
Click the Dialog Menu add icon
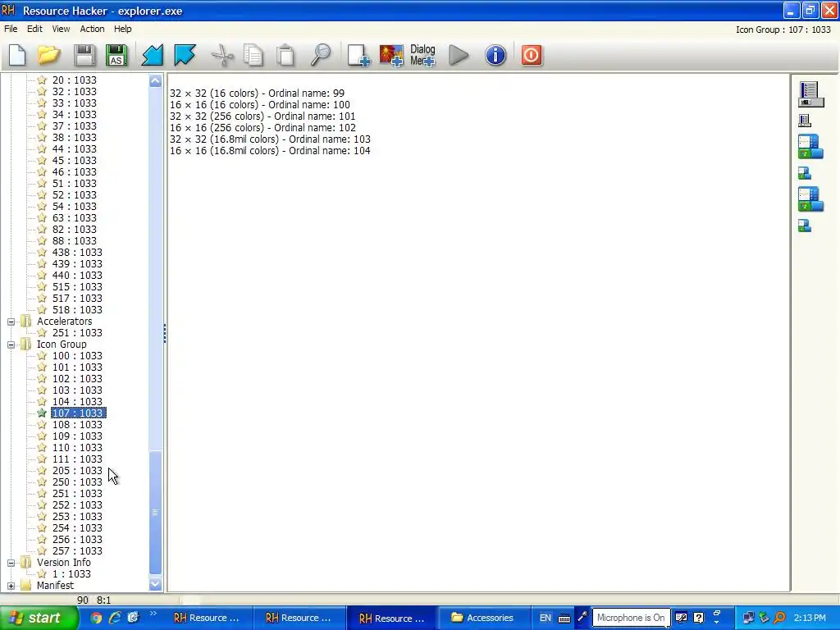tap(422, 55)
